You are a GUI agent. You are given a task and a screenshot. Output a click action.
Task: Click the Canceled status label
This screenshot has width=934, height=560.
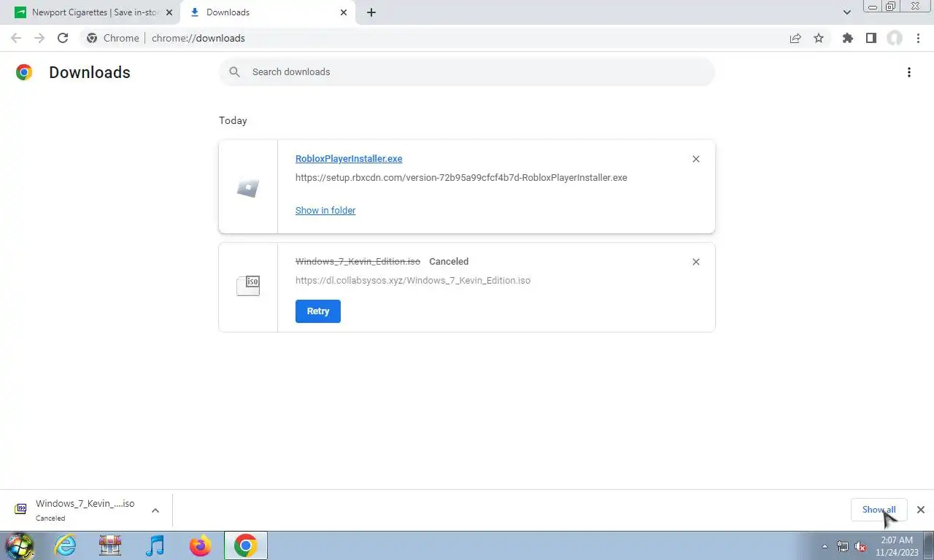pyautogui.click(x=449, y=261)
